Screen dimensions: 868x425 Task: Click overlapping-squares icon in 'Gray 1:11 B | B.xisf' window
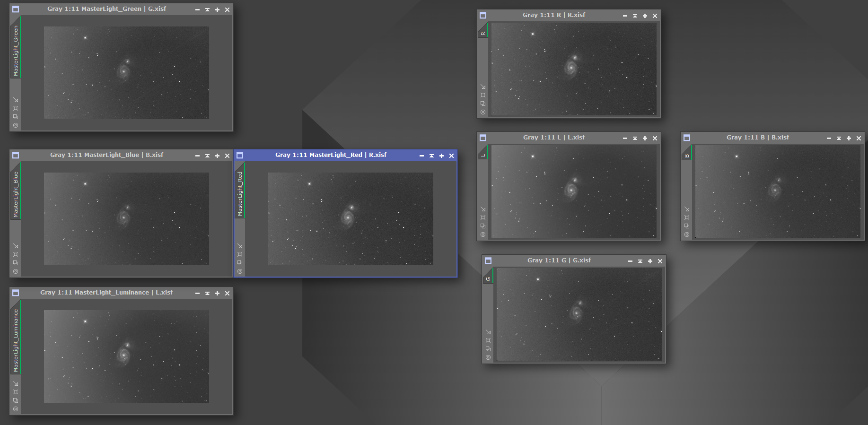(x=687, y=226)
